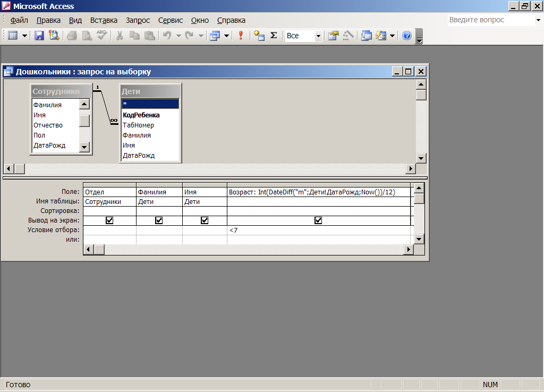This screenshot has width=544, height=392.
Task: Uncheck 'Вывод на экран' for Возраст column
Action: pyautogui.click(x=318, y=220)
